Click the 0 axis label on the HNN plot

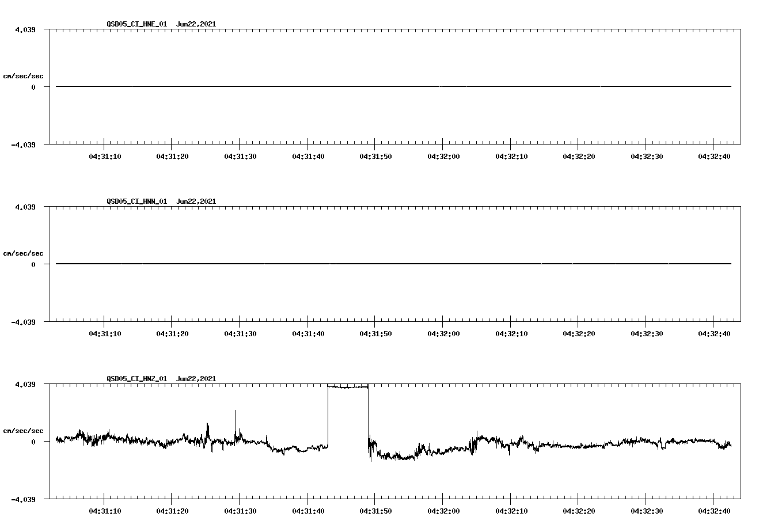coord(33,264)
